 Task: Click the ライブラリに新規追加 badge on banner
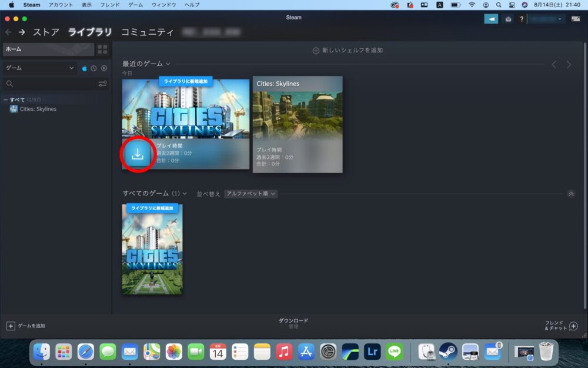[186, 81]
